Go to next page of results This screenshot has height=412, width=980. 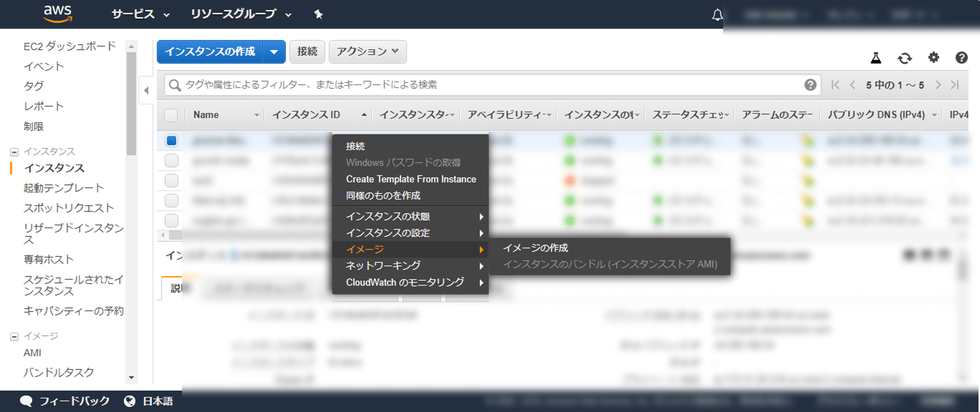tap(938, 85)
